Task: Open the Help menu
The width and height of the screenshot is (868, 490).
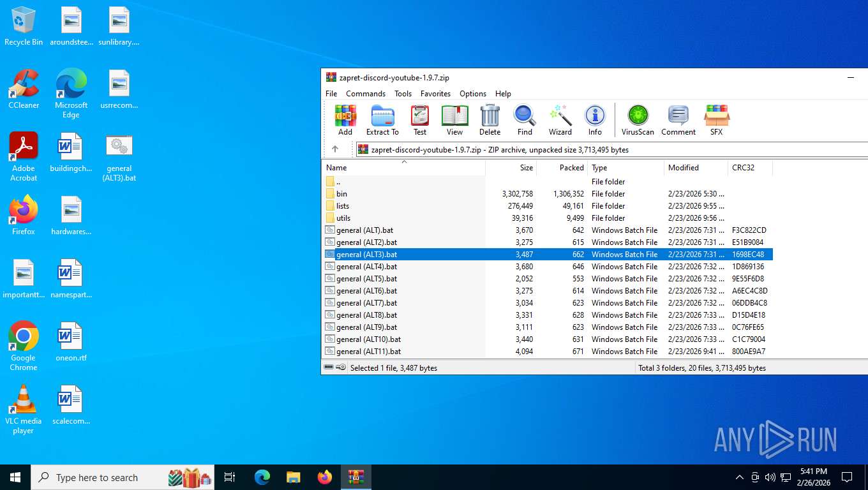Action: click(x=503, y=94)
